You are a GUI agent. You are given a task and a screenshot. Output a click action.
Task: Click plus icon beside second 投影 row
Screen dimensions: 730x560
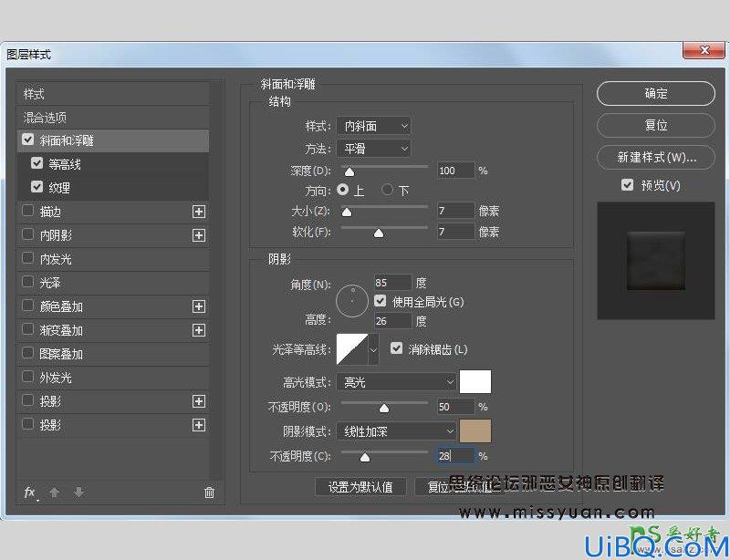click(199, 425)
